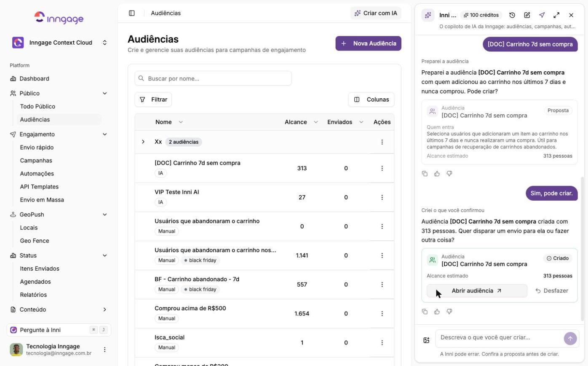The width and height of the screenshot is (588, 366).
Task: Collapse the GeoPush sidebar section
Action: pyautogui.click(x=105, y=215)
